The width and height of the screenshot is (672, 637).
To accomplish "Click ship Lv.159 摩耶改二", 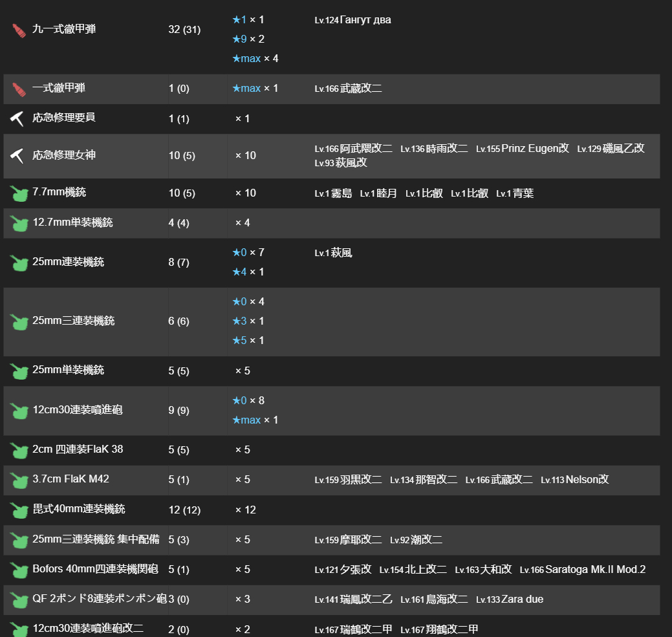I will (x=348, y=540).
